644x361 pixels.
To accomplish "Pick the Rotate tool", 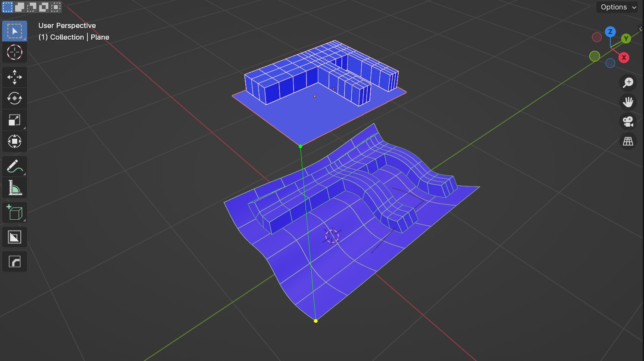I will [15, 98].
